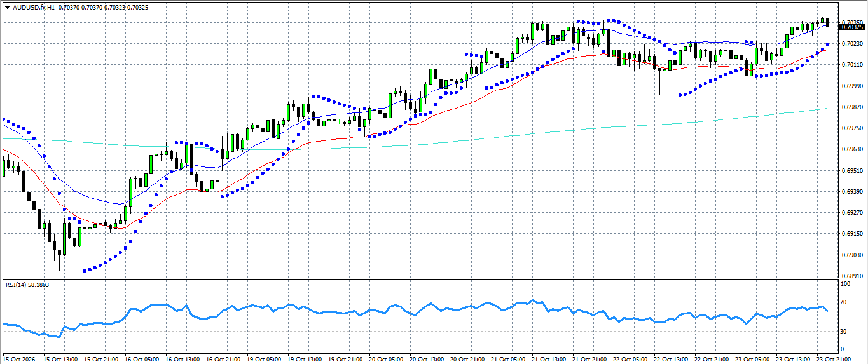This screenshot has width=868, height=364.
Task: Click the RSI level 30 label
Action: pos(844,331)
